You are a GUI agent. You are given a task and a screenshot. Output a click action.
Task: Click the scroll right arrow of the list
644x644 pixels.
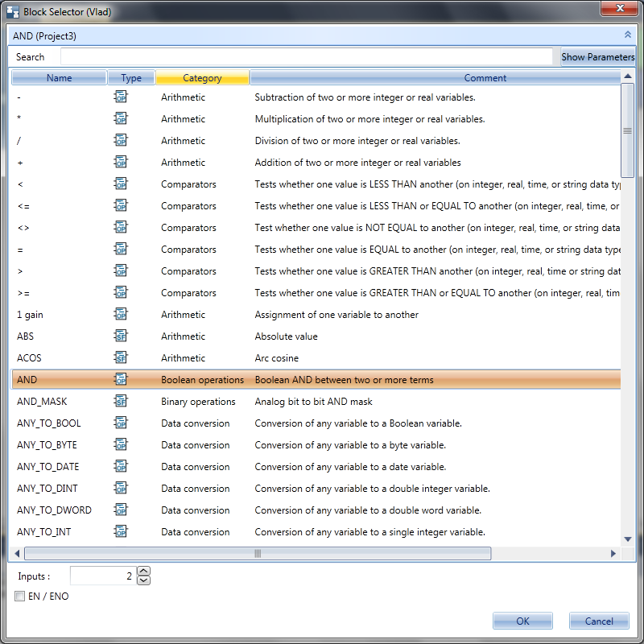coord(613,554)
